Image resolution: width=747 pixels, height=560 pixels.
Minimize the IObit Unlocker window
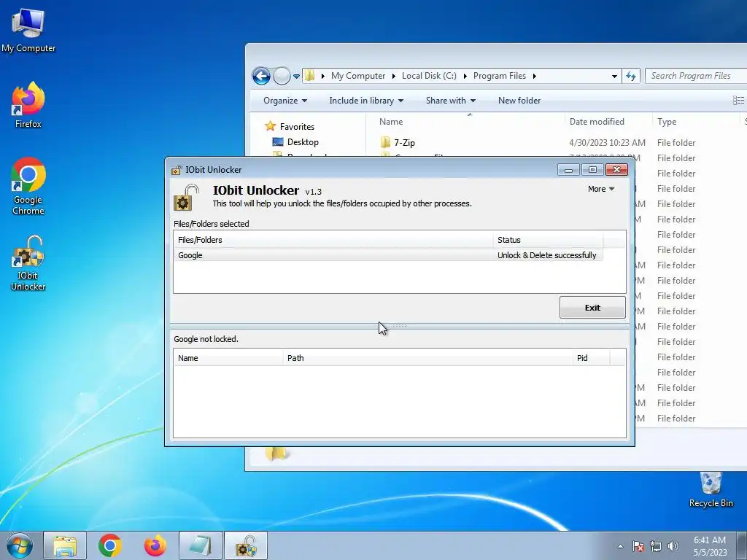pos(568,169)
